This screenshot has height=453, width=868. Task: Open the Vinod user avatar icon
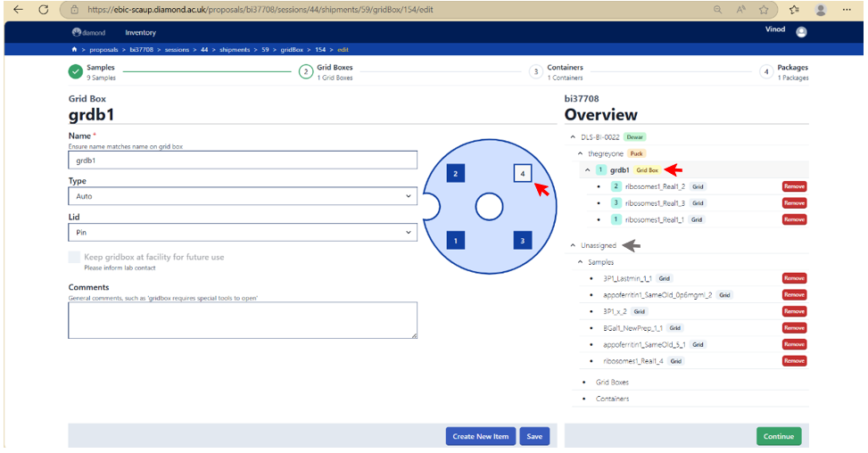coord(801,32)
